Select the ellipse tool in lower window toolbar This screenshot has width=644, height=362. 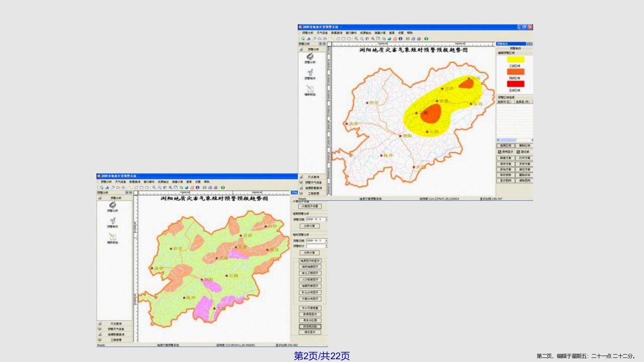click(x=147, y=187)
